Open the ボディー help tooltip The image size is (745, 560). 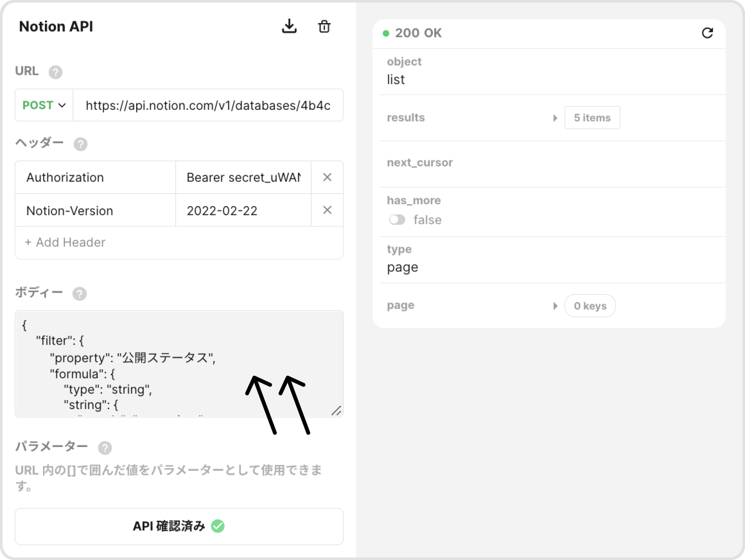coord(80,294)
